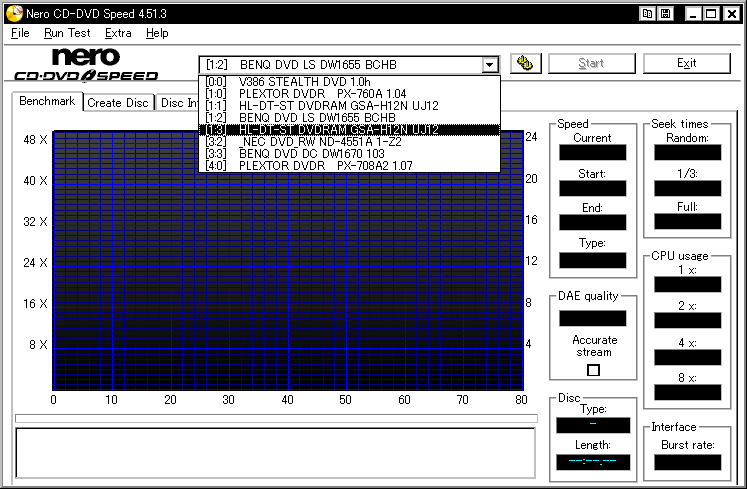Open the Run Test menu
The image size is (747, 489).
point(67,33)
